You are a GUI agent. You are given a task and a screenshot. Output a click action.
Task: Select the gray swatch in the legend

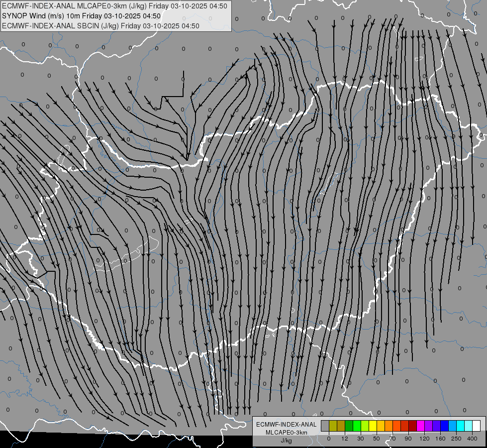click(x=325, y=426)
